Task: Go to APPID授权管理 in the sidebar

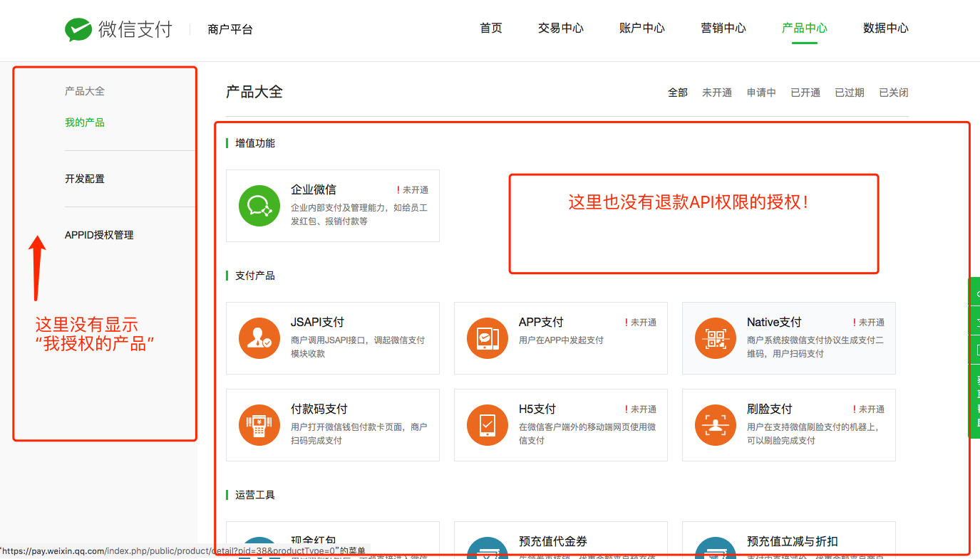Action: pos(99,235)
